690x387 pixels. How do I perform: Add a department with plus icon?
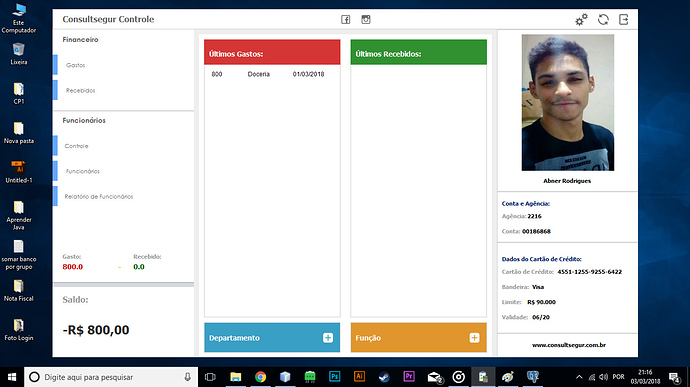tap(328, 338)
